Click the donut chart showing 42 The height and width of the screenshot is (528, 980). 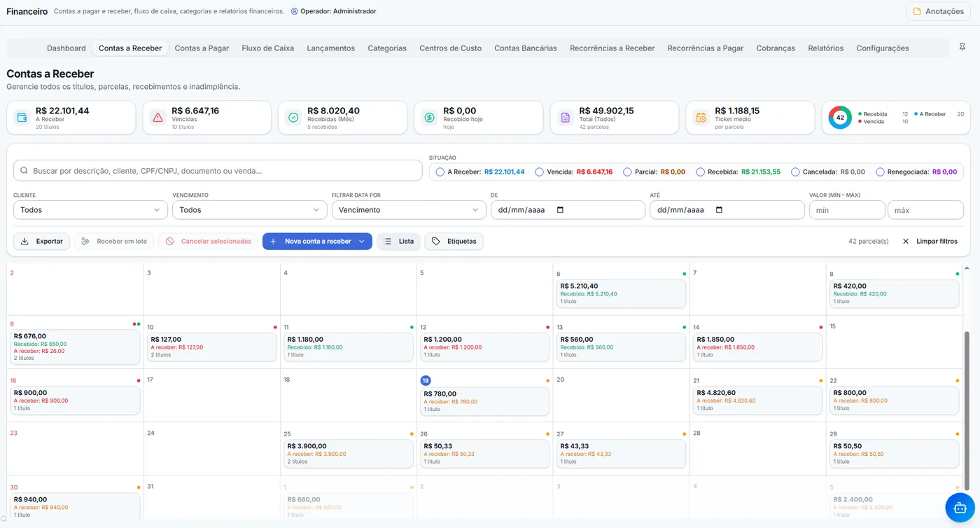pos(840,118)
